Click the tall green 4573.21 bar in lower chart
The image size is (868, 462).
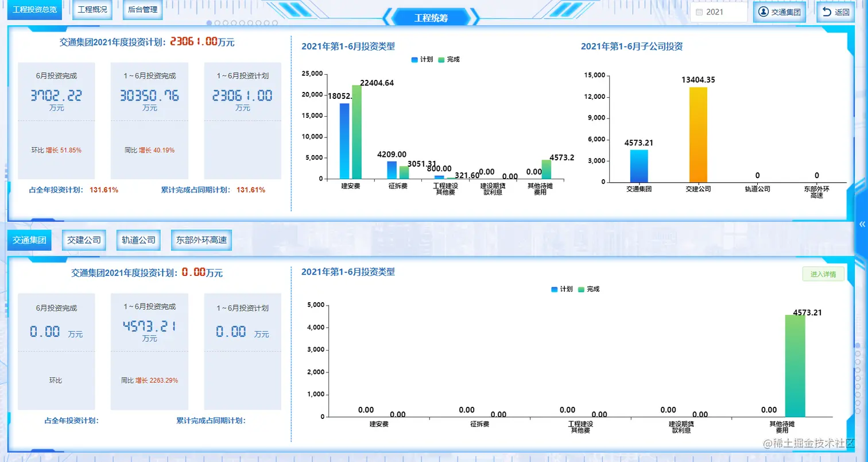[795, 365]
